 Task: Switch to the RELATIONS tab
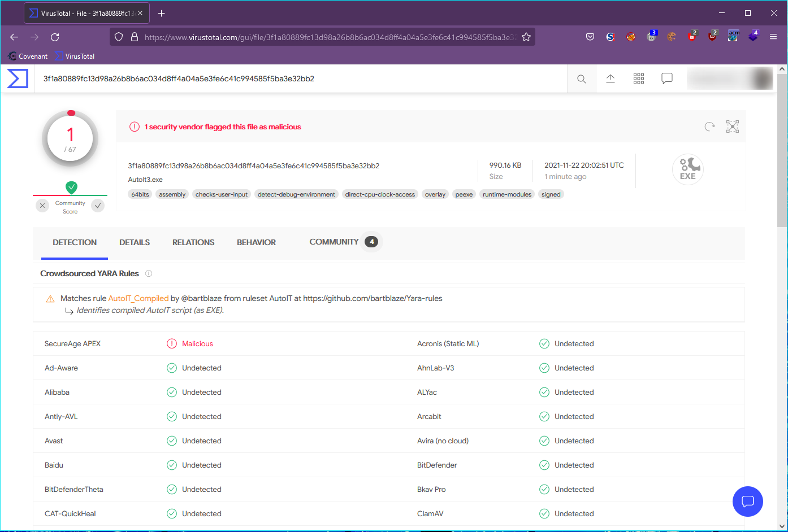(193, 242)
